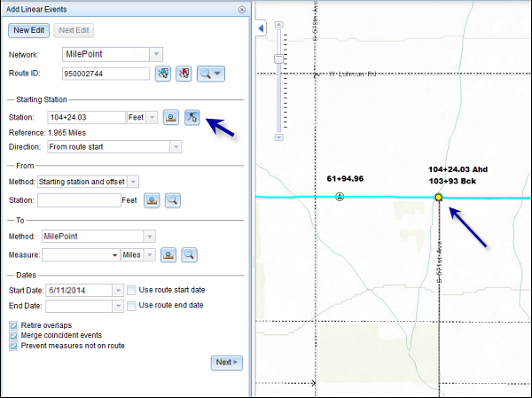Click the map zoom slider handle
Image resolution: width=532 pixels, height=398 pixels.
(x=278, y=59)
